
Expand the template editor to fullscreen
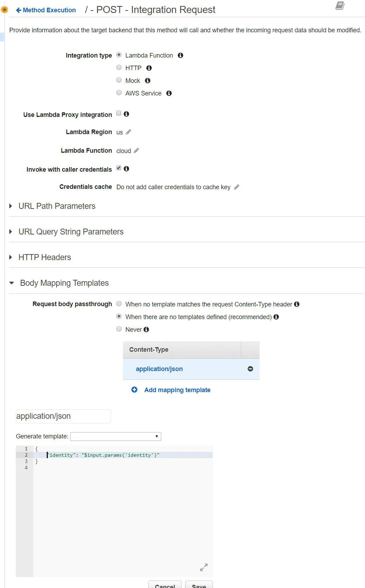[x=204, y=567]
